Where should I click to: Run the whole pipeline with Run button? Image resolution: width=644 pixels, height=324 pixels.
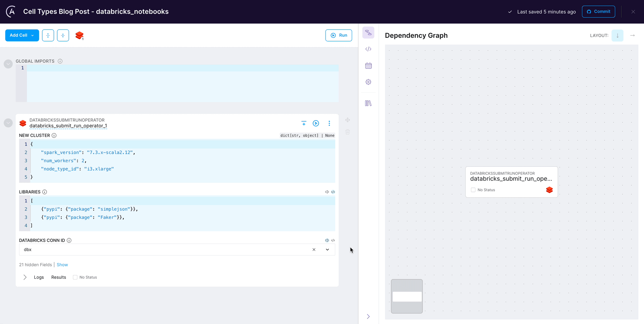coord(339,35)
